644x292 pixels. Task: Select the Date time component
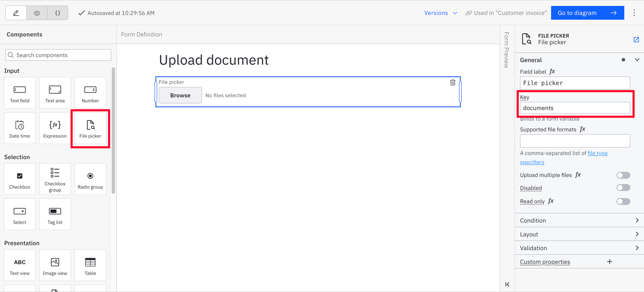tap(19, 128)
